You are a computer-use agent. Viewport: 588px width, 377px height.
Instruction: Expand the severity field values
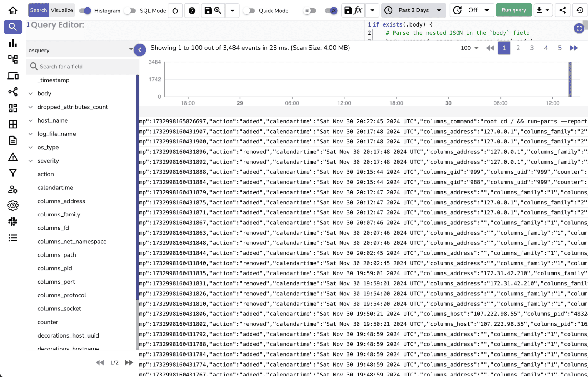(31, 161)
